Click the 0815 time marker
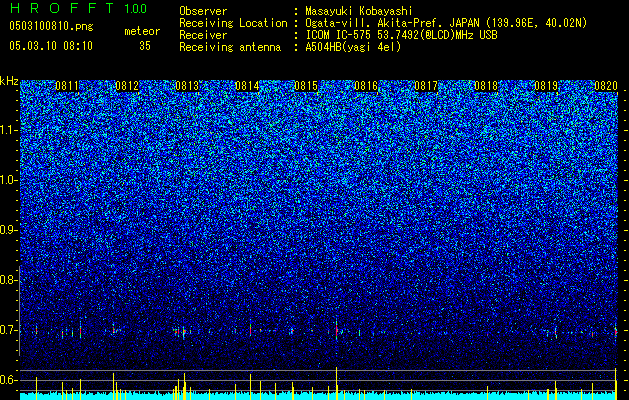Image resolution: width=629 pixels, height=400 pixels. (x=306, y=86)
